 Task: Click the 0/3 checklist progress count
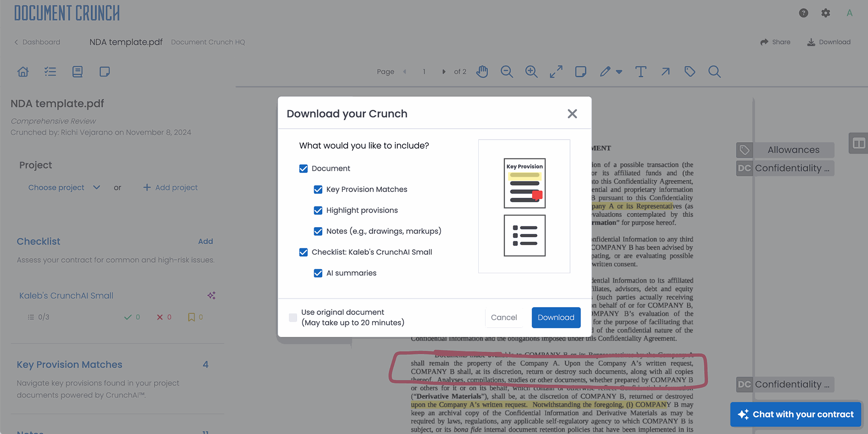(x=38, y=317)
